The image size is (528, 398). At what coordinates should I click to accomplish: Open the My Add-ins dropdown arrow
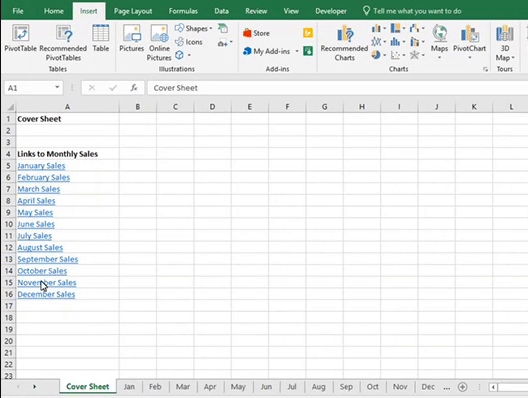[x=297, y=51]
